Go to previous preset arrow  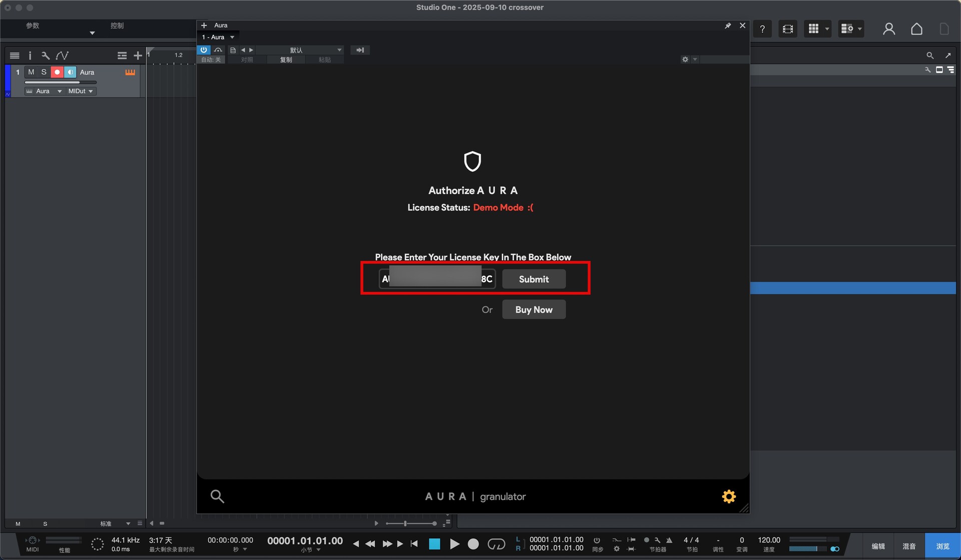tap(243, 50)
